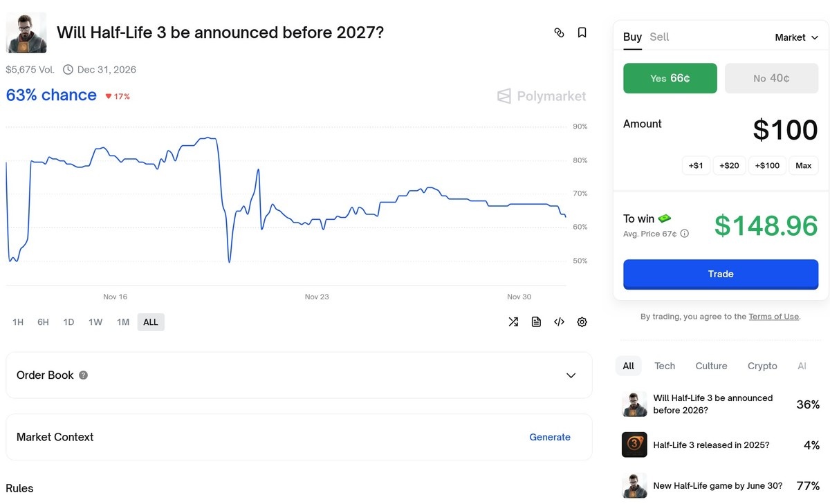Click the Order Book help icon

point(83,375)
